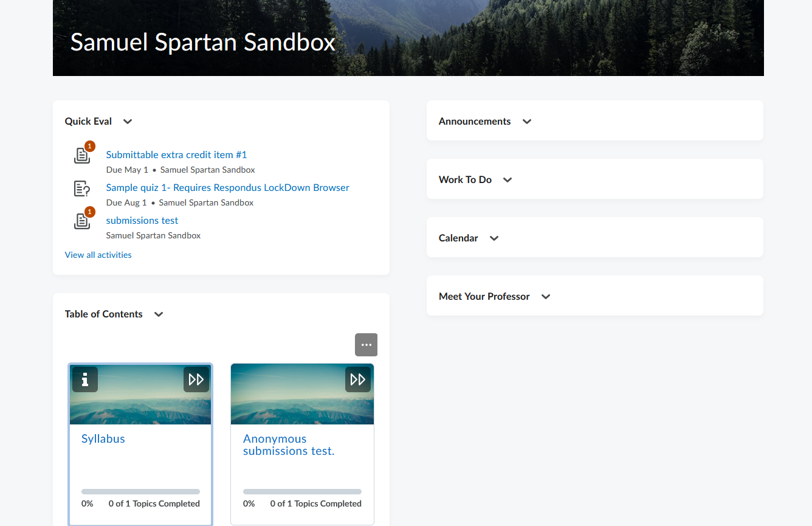
Task: Expand the Meet Your Professor chevron
Action: tap(546, 297)
